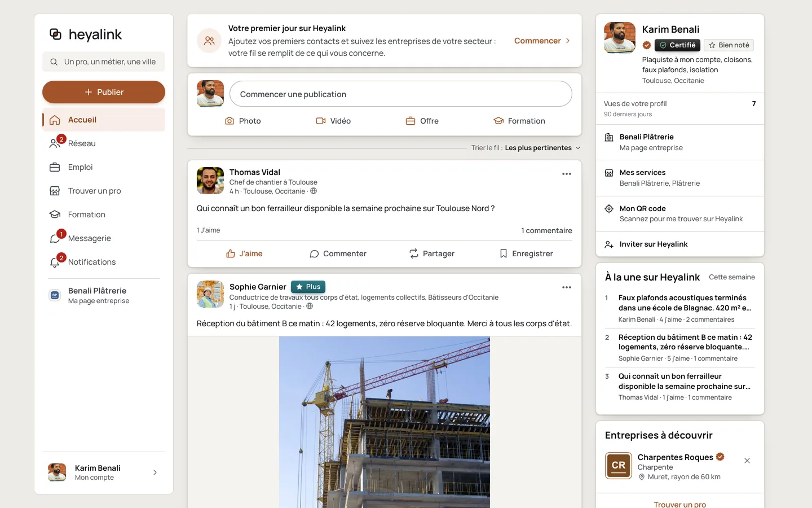The width and height of the screenshot is (812, 508).
Task: Create an Offre post
Action: pyautogui.click(x=422, y=121)
